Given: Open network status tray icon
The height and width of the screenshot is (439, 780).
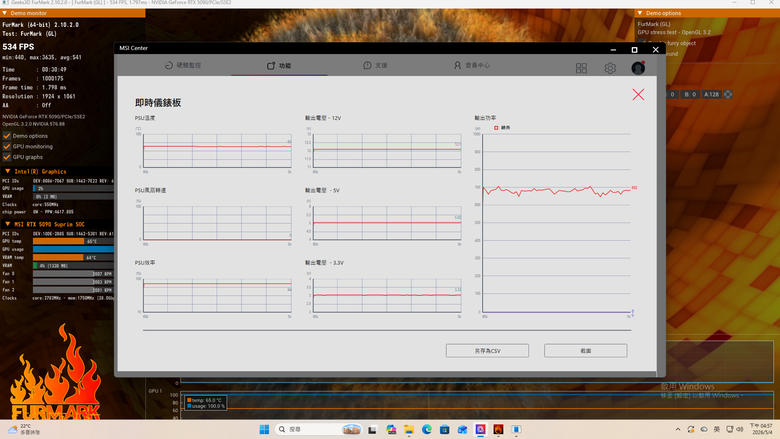Looking at the screenshot, I should coord(730,430).
